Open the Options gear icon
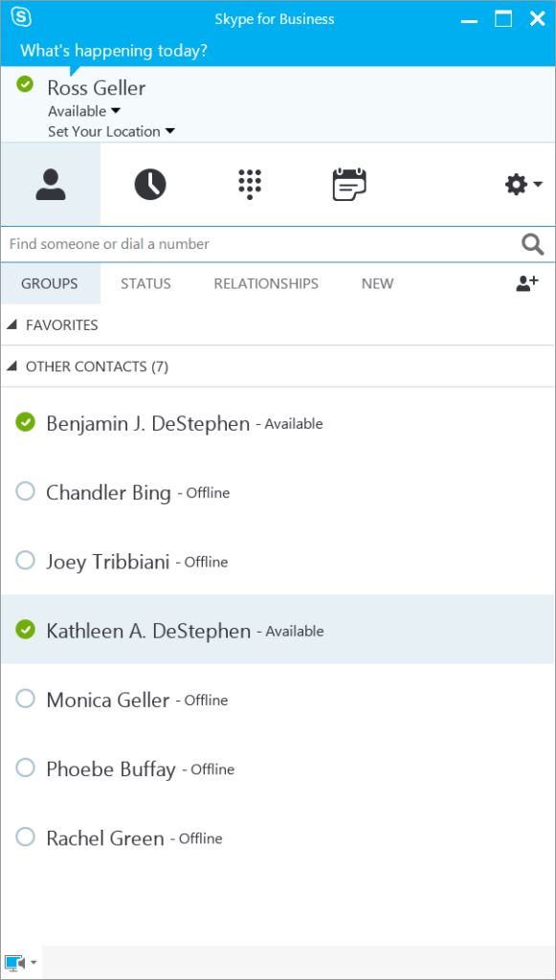 pyautogui.click(x=516, y=185)
